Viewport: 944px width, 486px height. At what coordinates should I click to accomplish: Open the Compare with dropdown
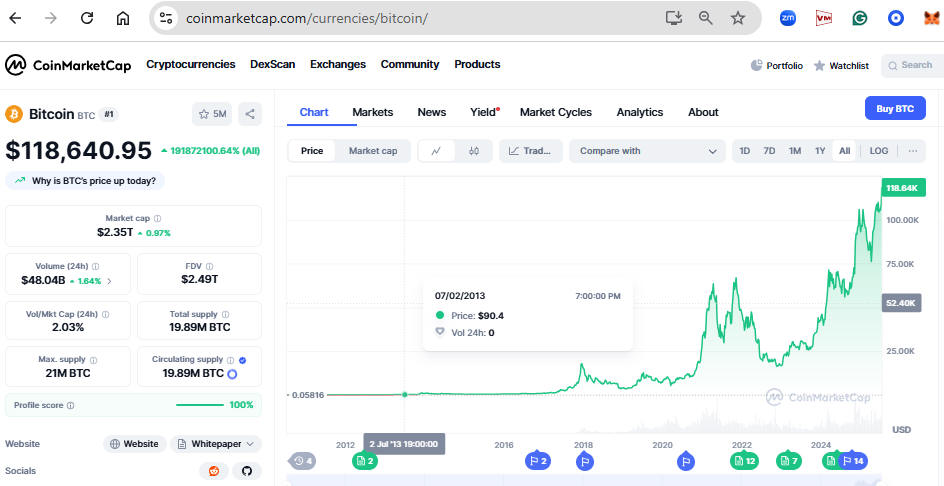[x=647, y=151]
